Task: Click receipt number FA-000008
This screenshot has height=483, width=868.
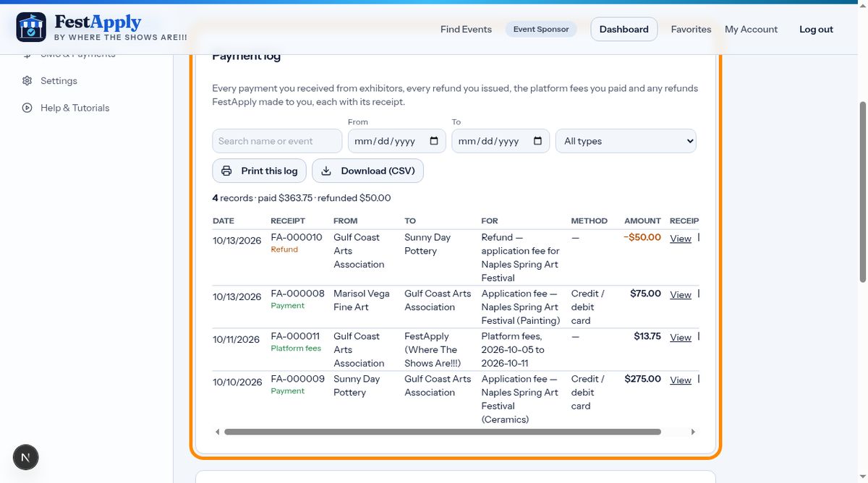Action: [x=297, y=294]
